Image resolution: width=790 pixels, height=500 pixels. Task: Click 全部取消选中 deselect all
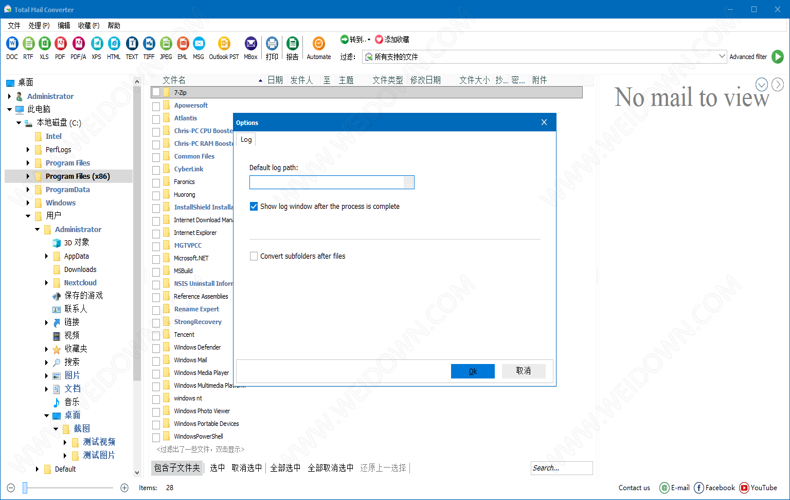coord(331,468)
